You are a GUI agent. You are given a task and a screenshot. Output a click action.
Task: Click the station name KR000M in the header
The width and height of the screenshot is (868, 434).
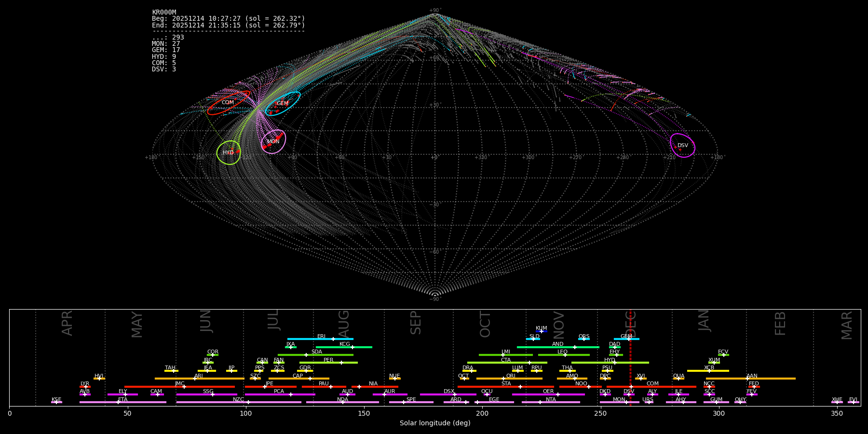click(164, 13)
